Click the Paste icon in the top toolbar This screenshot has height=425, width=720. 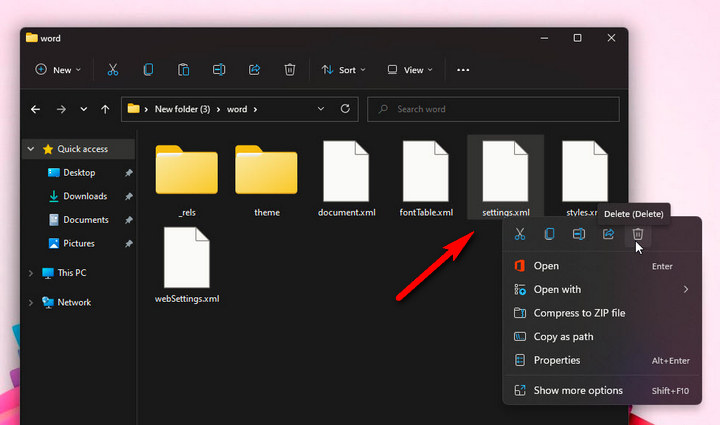click(183, 70)
